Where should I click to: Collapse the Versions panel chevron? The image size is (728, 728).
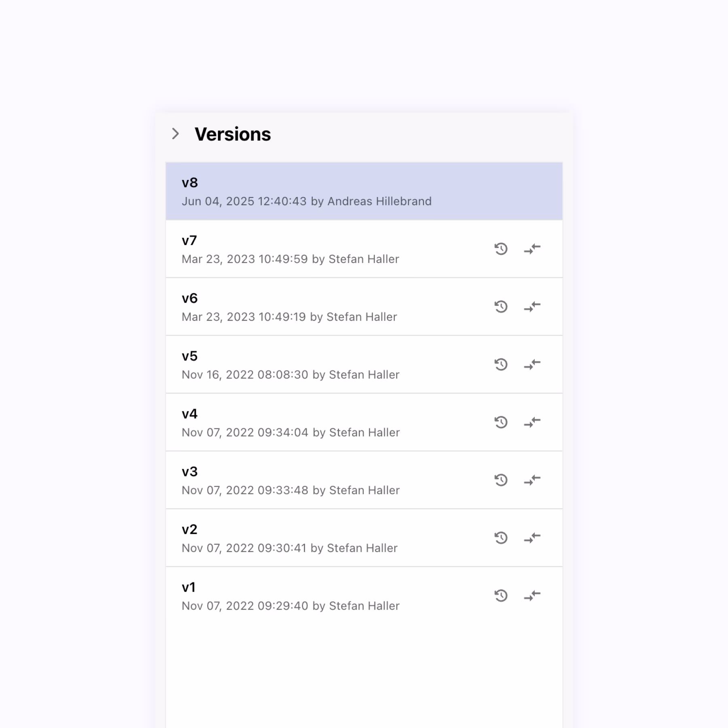(175, 134)
